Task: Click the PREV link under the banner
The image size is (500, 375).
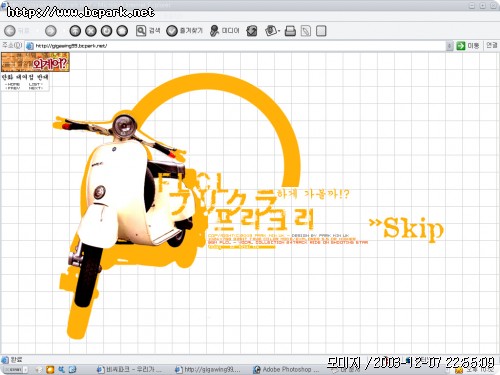Action: [x=13, y=88]
